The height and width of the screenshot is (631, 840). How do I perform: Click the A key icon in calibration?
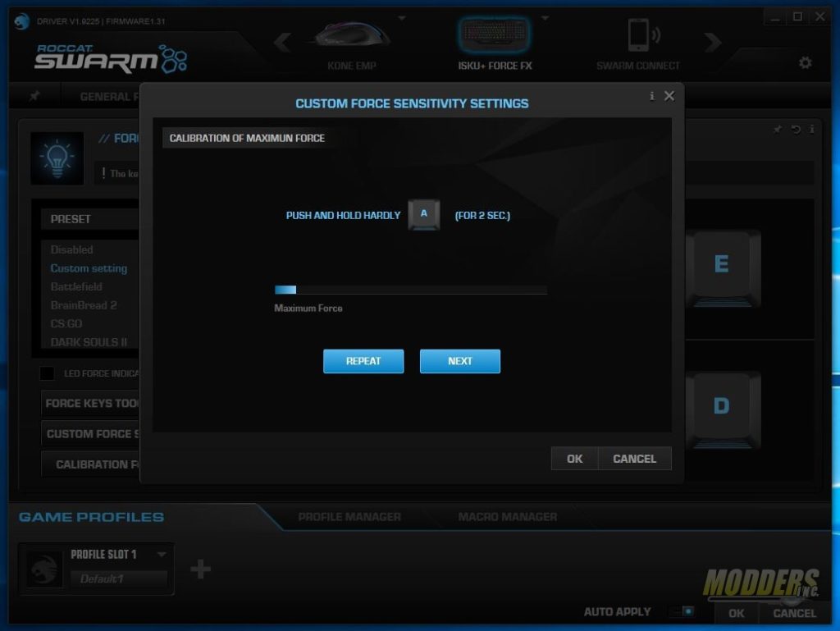(424, 215)
